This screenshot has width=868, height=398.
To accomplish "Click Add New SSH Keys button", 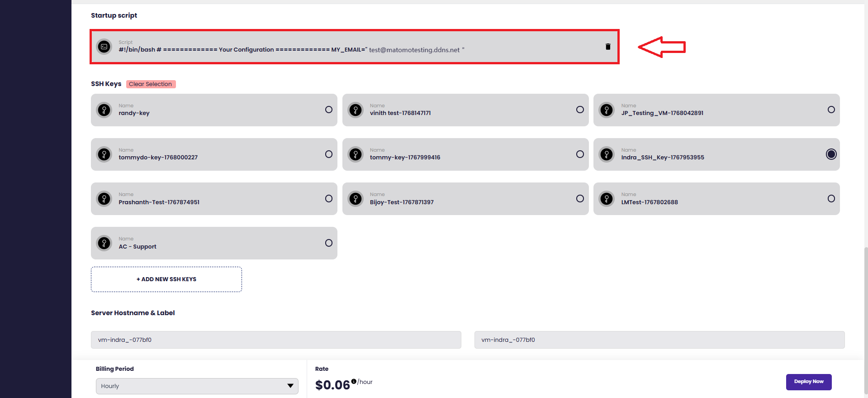I will [x=166, y=279].
